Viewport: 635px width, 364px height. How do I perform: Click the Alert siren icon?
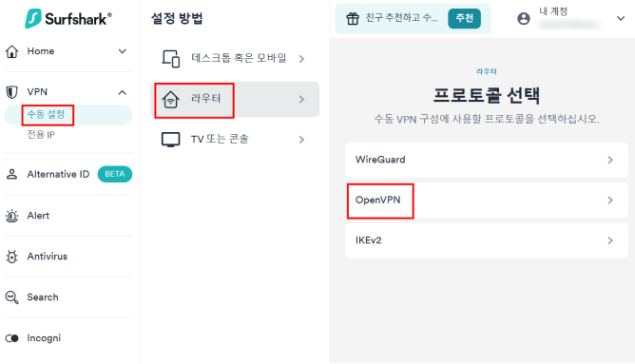[11, 216]
